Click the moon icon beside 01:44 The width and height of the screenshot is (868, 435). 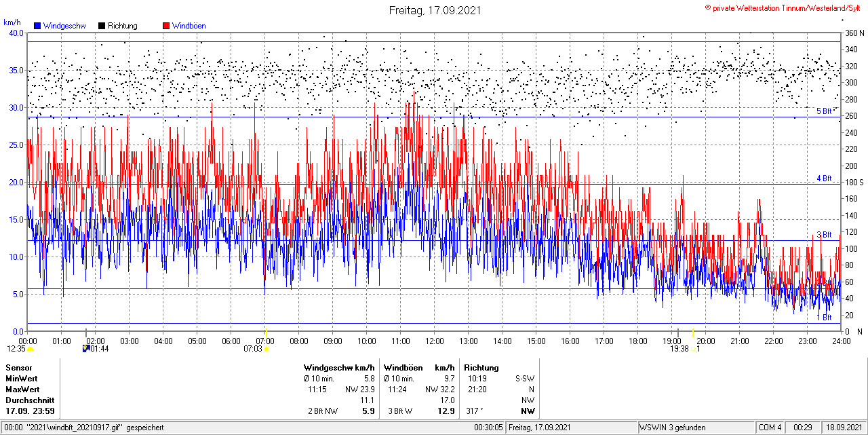(x=86, y=348)
